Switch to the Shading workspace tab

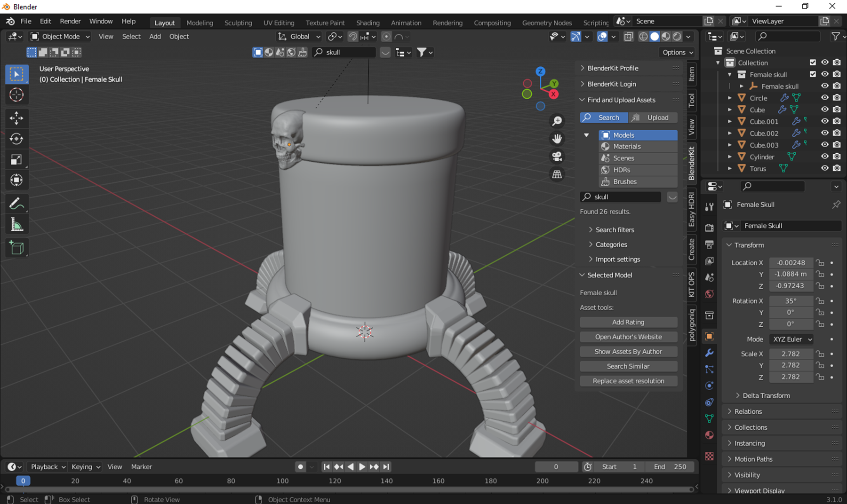(x=368, y=23)
